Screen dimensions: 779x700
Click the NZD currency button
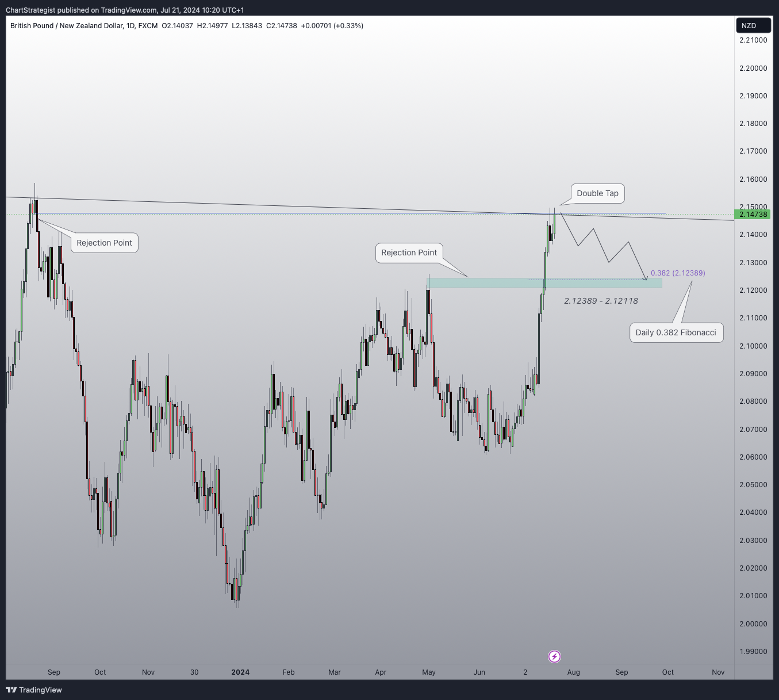point(753,25)
